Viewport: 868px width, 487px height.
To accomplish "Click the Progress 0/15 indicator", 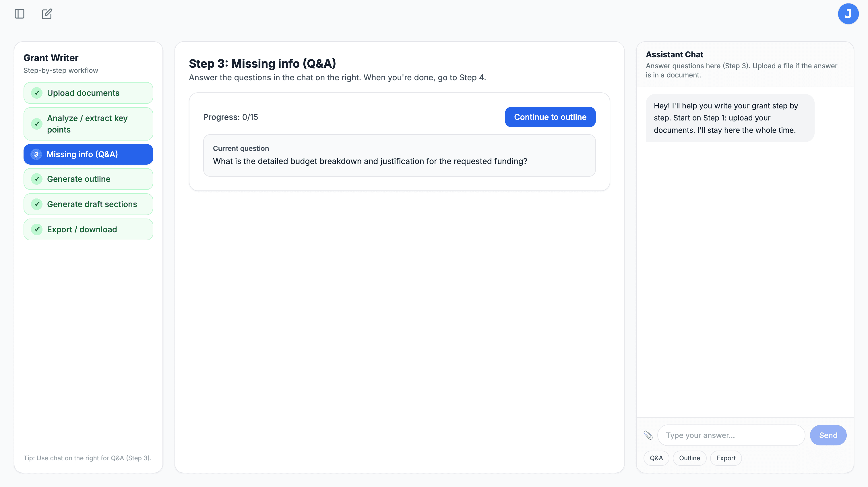I will [230, 117].
